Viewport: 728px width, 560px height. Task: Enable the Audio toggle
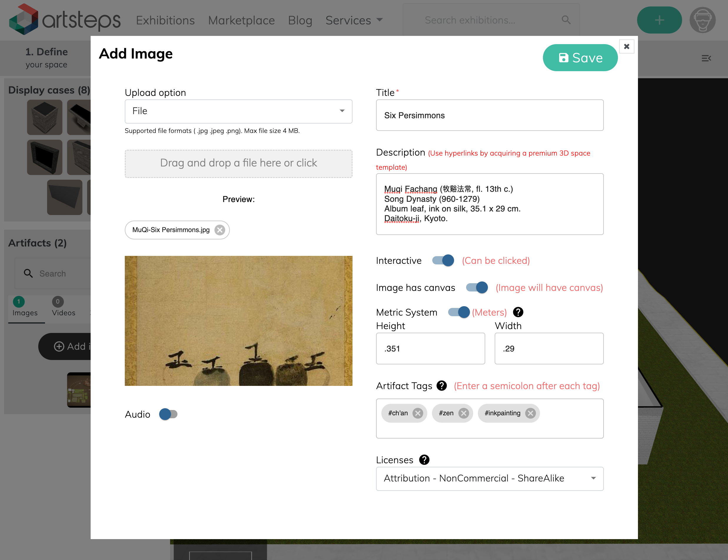[x=168, y=414]
